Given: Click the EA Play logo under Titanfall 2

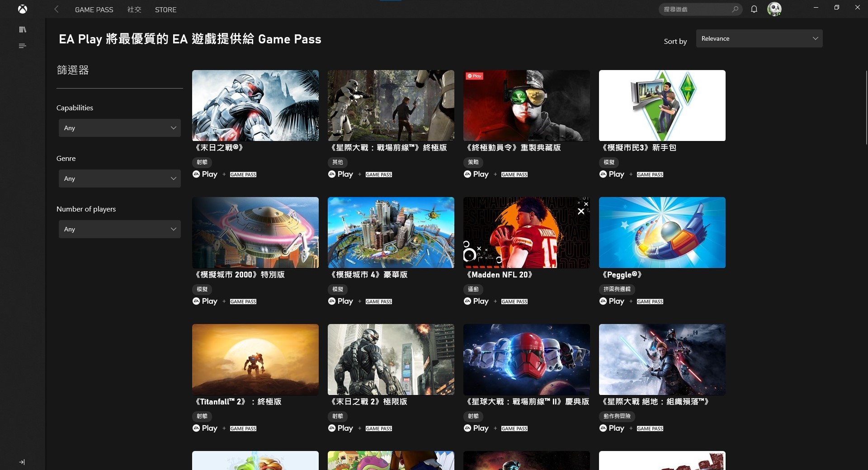Looking at the screenshot, I should click(205, 428).
